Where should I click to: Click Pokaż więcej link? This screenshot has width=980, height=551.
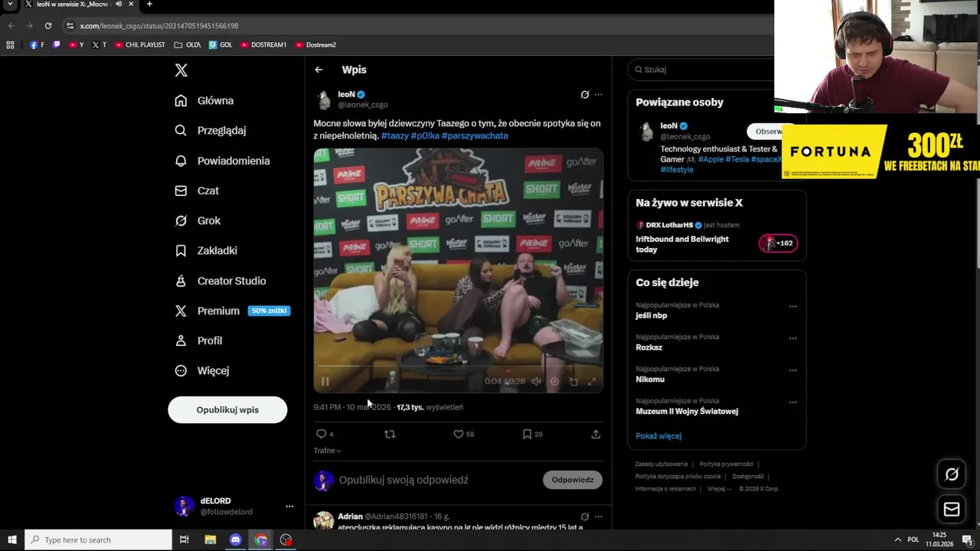tap(658, 436)
